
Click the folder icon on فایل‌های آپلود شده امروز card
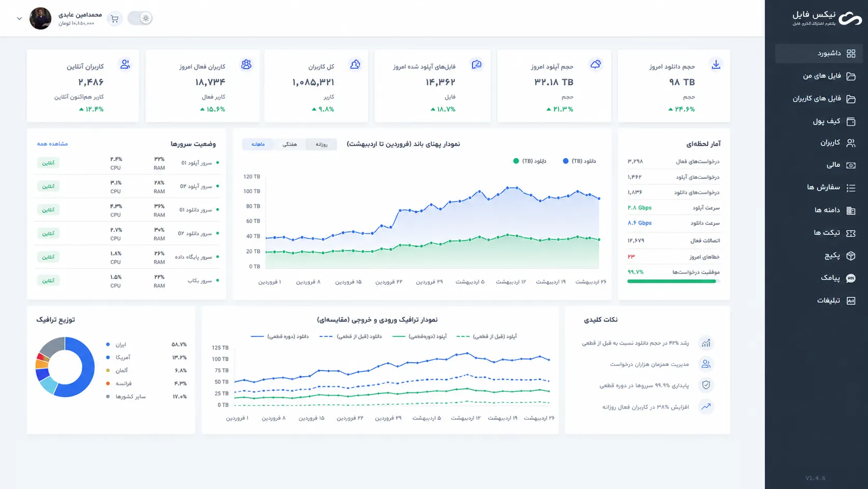(x=477, y=64)
